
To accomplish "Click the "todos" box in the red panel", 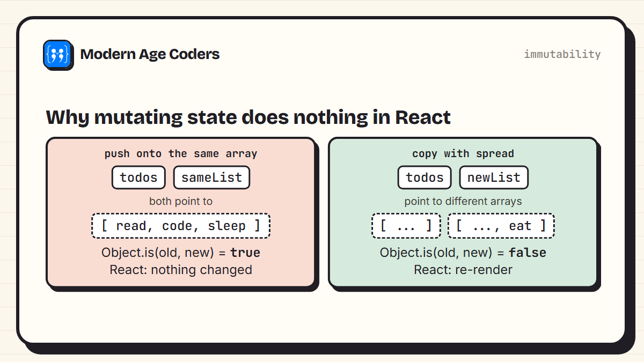I will pyautogui.click(x=138, y=178).
